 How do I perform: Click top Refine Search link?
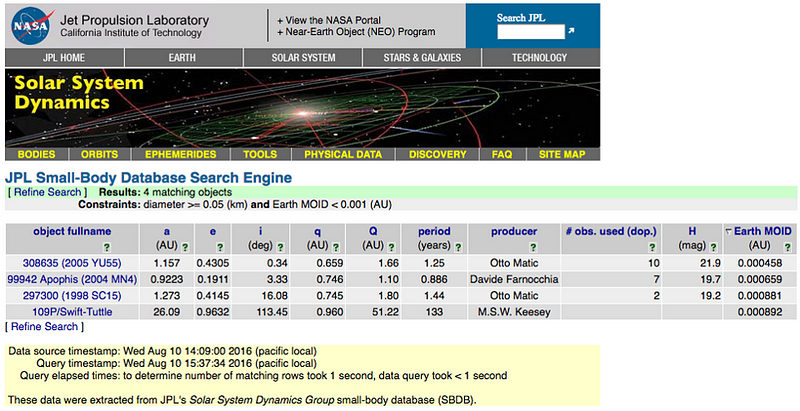(x=48, y=192)
